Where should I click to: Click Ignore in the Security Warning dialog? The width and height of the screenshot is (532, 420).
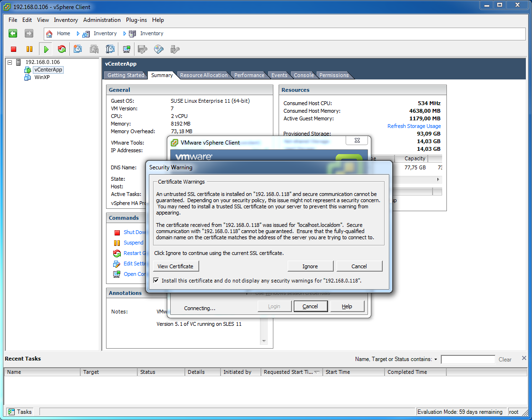pos(310,266)
